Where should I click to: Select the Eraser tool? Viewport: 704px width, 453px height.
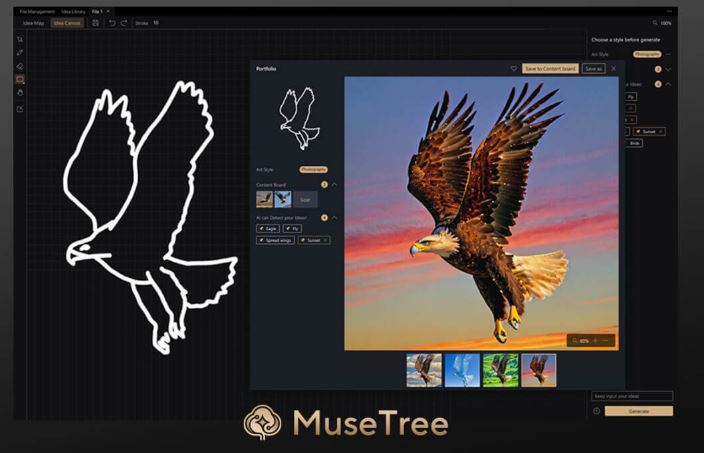point(20,66)
